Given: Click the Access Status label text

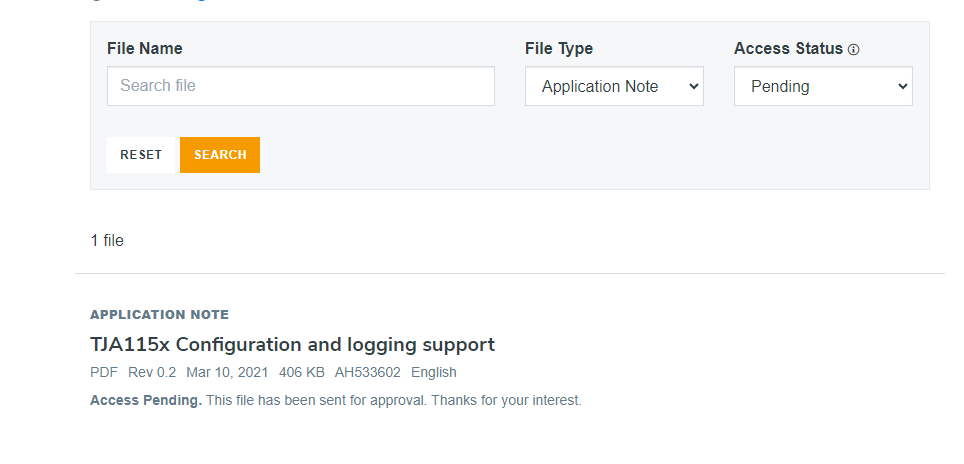Looking at the screenshot, I should (x=788, y=48).
